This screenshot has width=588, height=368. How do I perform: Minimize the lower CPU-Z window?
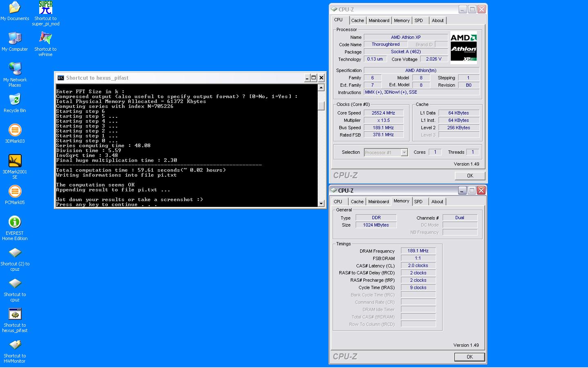coord(462,190)
